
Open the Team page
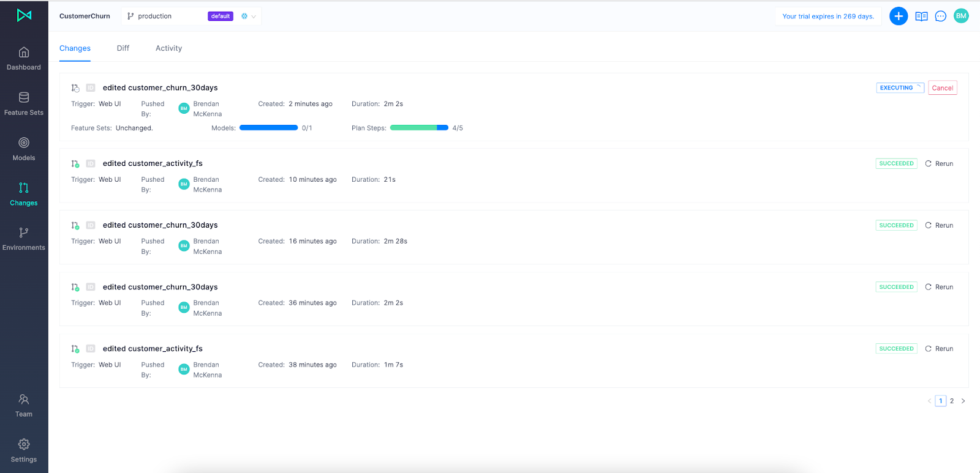pyautogui.click(x=24, y=406)
